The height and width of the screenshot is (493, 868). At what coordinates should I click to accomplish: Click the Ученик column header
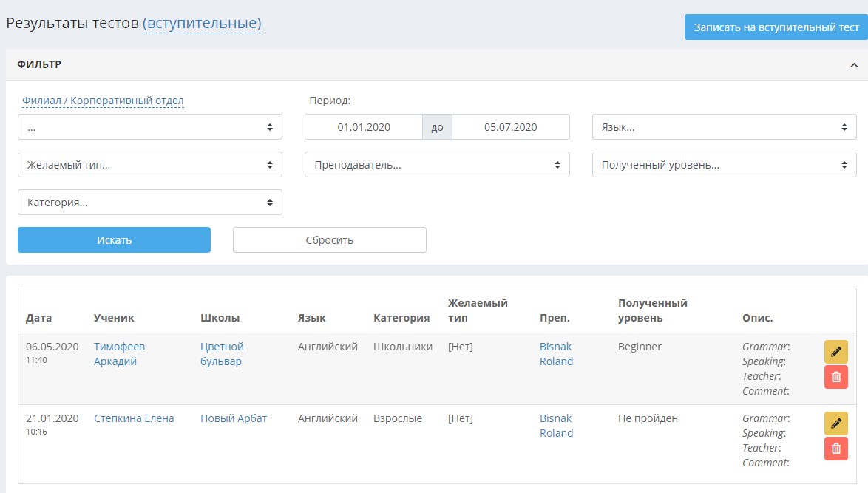114,318
